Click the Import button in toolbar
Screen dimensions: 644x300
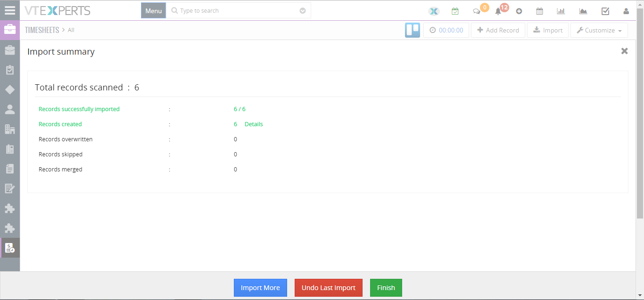click(548, 30)
